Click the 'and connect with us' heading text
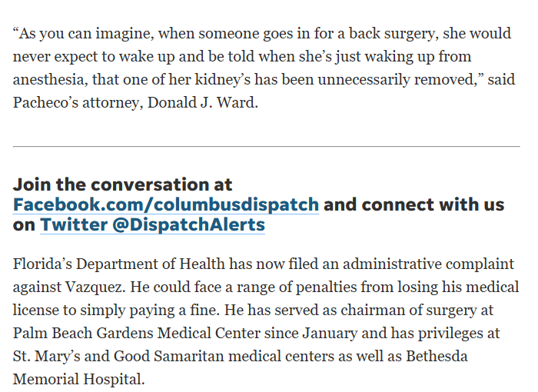This screenshot has width=538, height=392. [x=413, y=204]
